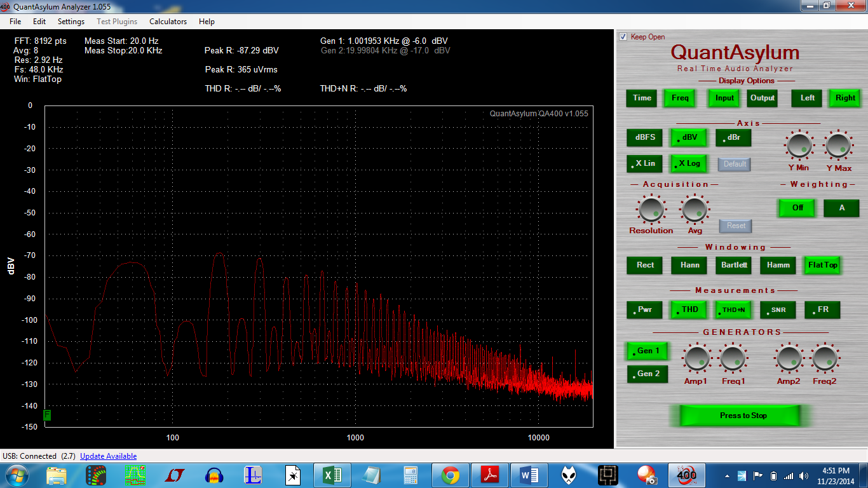Enable the Pwr measurement
This screenshot has width=868, height=488.
[x=644, y=310]
